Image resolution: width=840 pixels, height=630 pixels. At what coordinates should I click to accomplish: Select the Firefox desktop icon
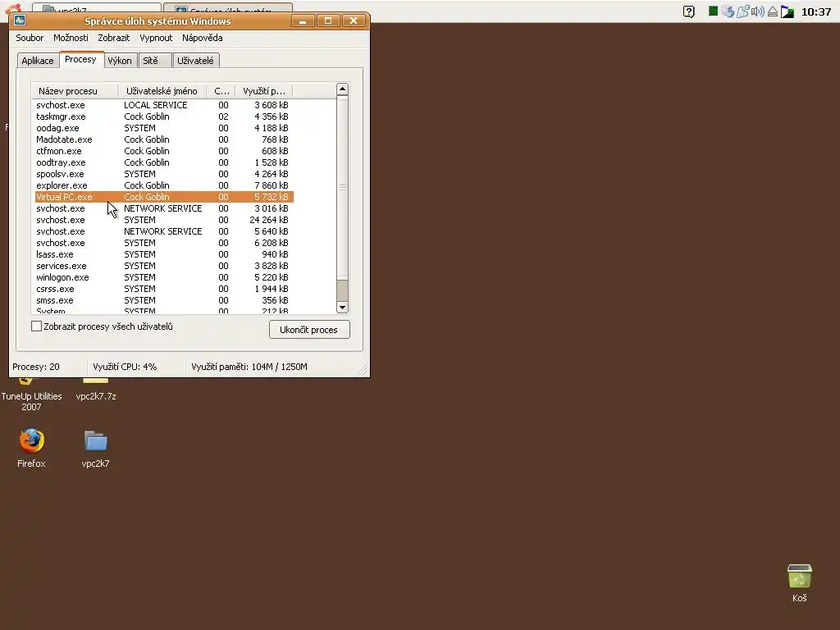coord(31,448)
